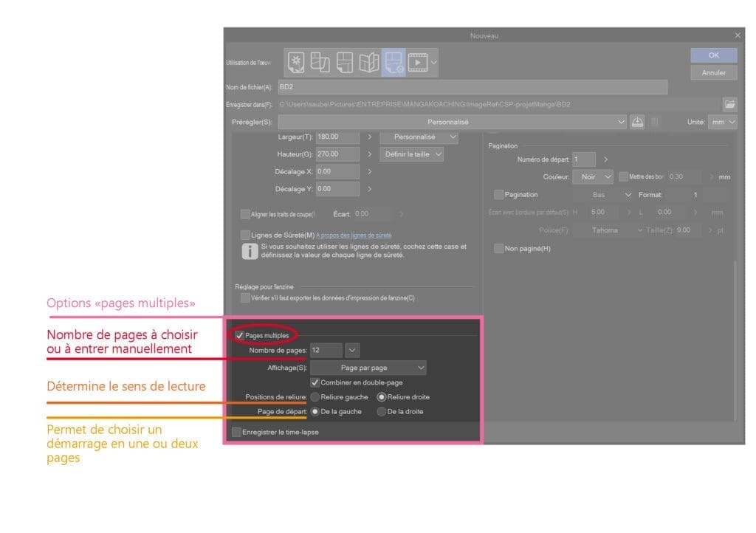Toggle Combiner en double-page checkbox
Screen dimensions: 756x533
315,382
